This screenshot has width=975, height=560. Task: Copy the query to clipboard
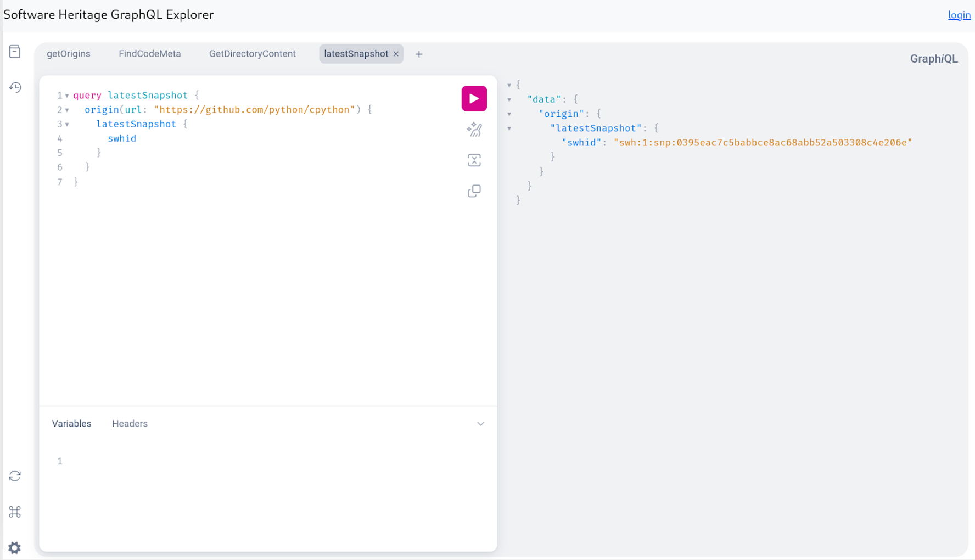coord(474,191)
